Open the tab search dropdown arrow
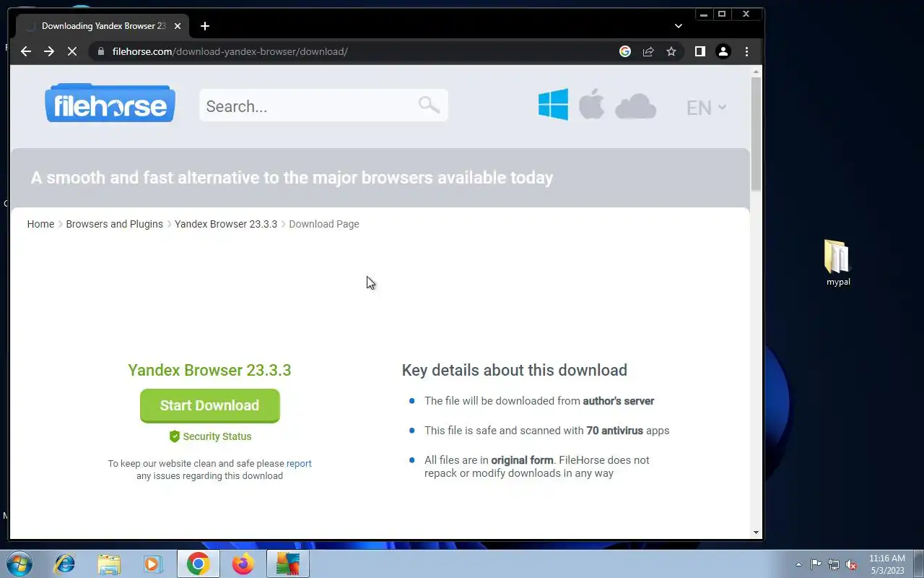This screenshot has width=924, height=578. point(678,26)
